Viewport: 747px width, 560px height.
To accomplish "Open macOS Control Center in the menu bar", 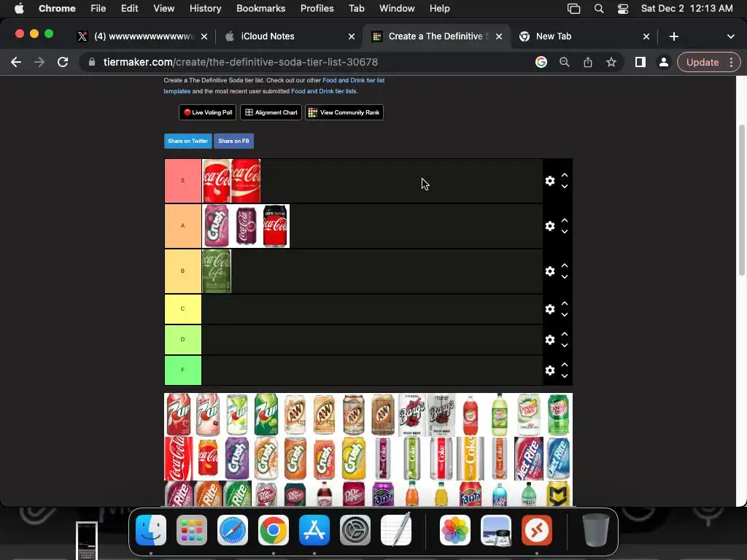I will [623, 9].
